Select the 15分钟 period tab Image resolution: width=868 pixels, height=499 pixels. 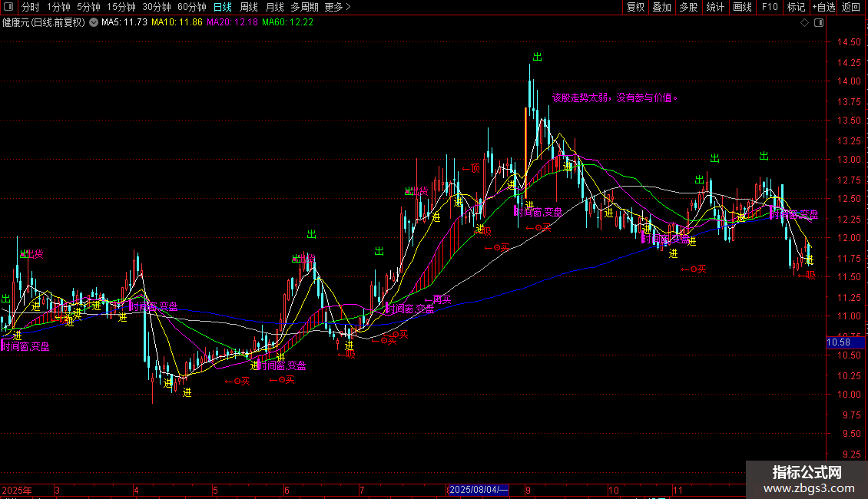tap(121, 7)
